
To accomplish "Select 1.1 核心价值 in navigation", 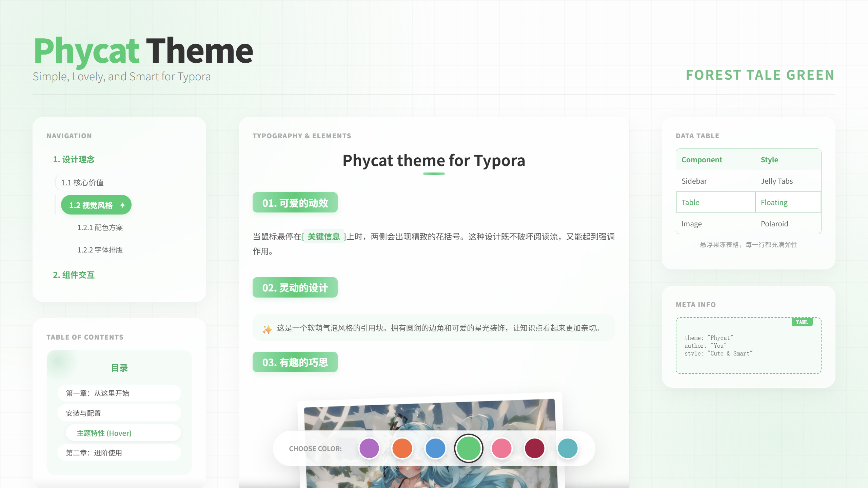I will (x=82, y=183).
